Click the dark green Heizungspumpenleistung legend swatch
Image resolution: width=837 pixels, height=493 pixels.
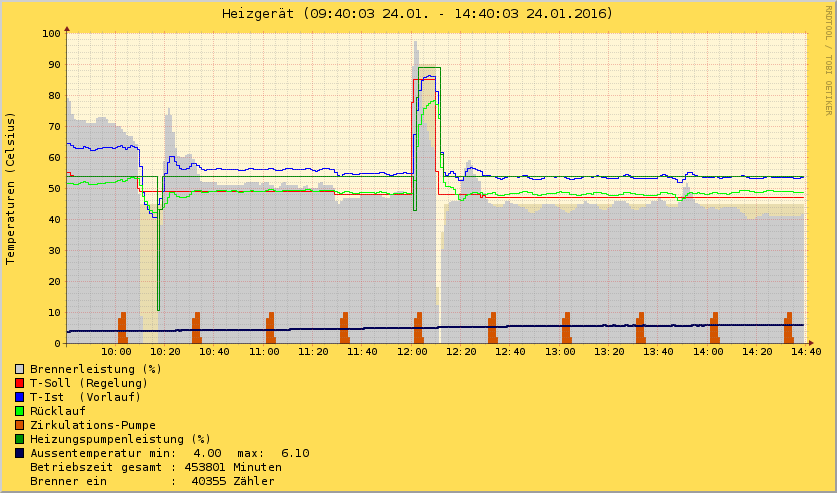[x=20, y=439]
